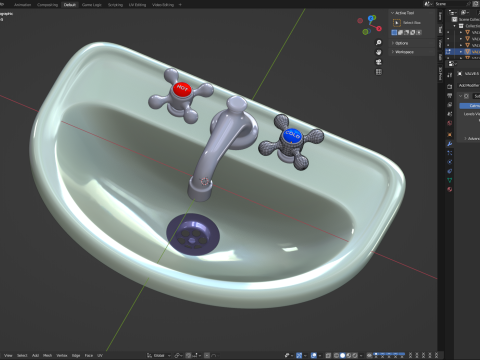Viewport: 480px width, 360px height.
Task: Open the View Layer properties tab
Action: click(450, 105)
